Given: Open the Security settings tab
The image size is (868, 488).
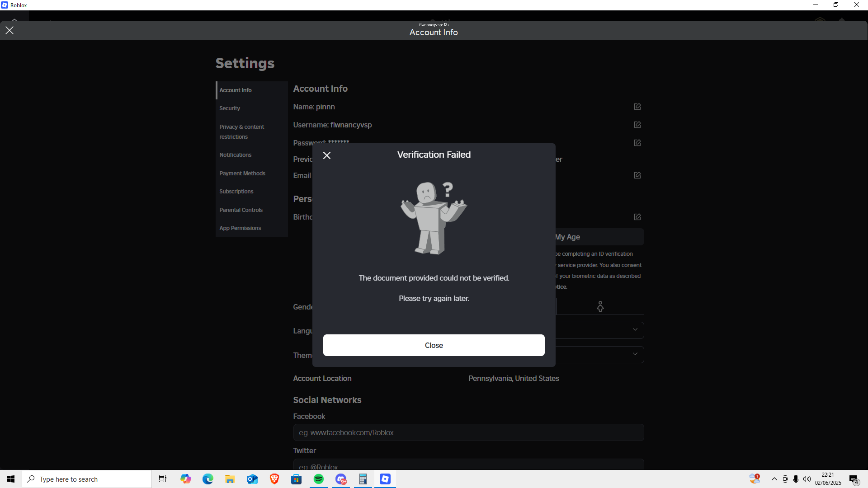Looking at the screenshot, I should 230,108.
